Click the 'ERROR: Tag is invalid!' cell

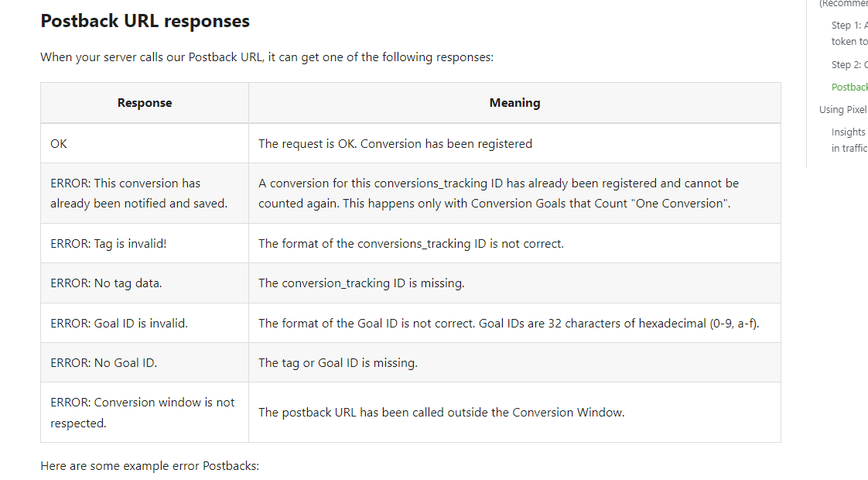click(x=145, y=243)
